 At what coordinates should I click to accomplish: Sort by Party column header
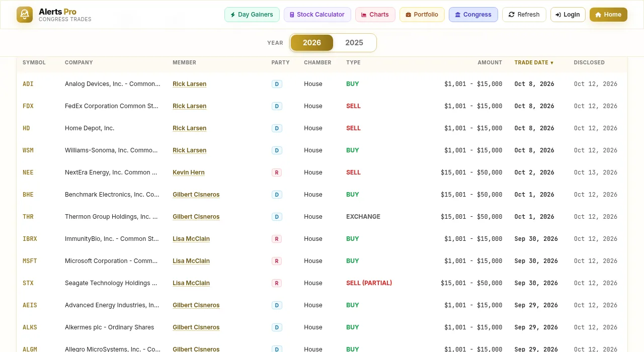coord(280,62)
